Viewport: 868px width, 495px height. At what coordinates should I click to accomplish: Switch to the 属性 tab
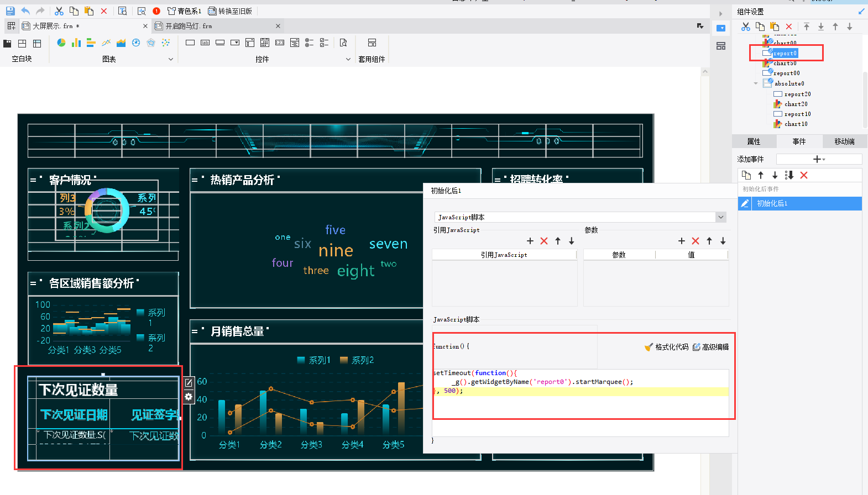(754, 141)
